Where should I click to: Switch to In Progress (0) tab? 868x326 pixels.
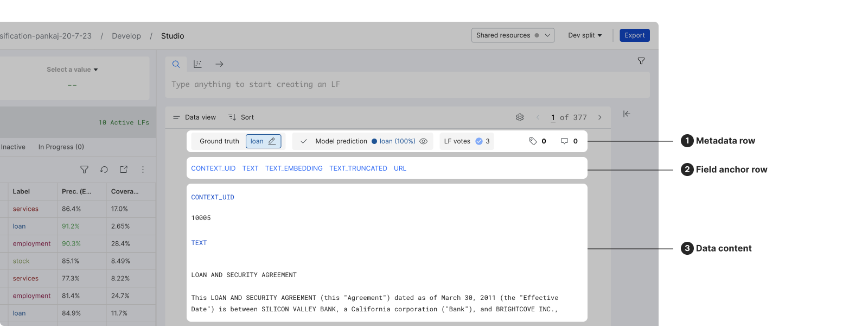(x=61, y=147)
